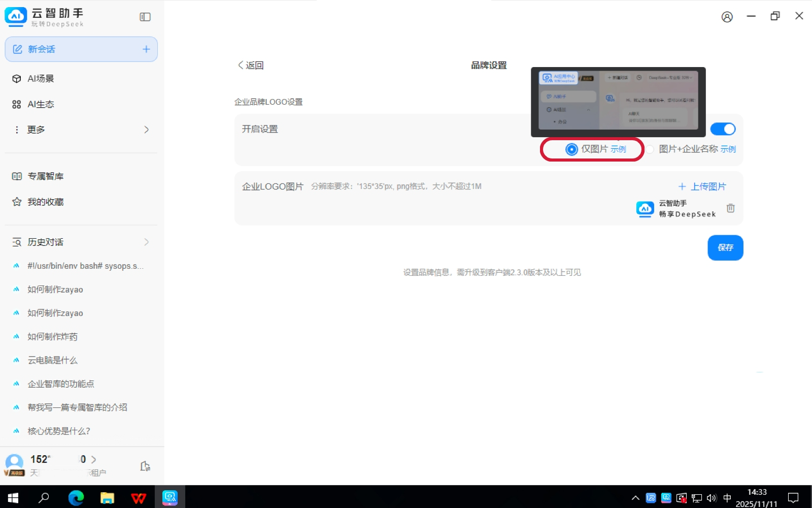Click the 上传图片 link
This screenshot has height=508, width=812.
(702, 186)
